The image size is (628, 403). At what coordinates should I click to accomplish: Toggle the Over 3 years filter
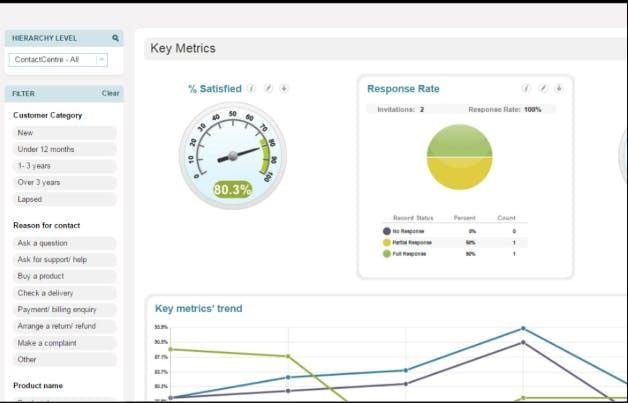point(64,183)
